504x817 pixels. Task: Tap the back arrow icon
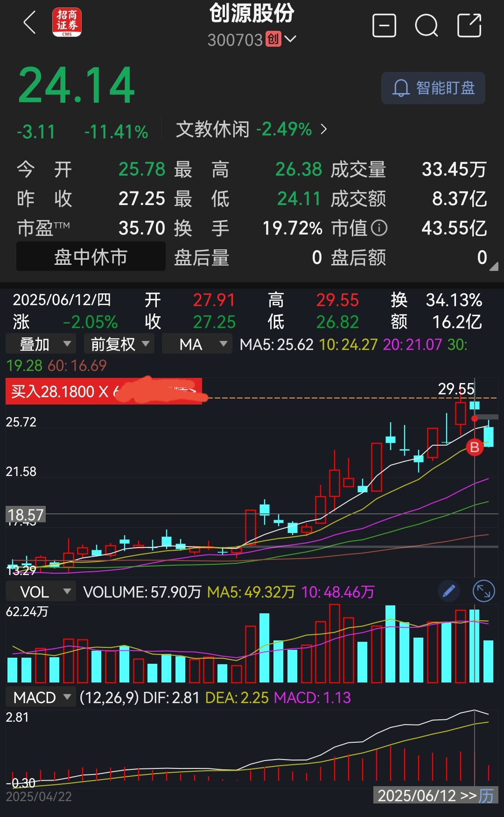tap(29, 22)
